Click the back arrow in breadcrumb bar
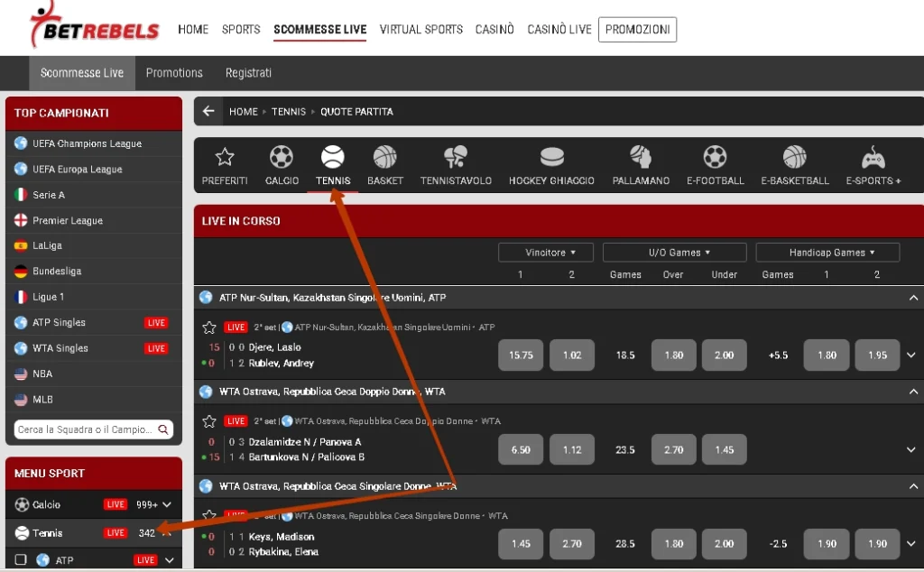The height and width of the screenshot is (572, 924). (209, 112)
